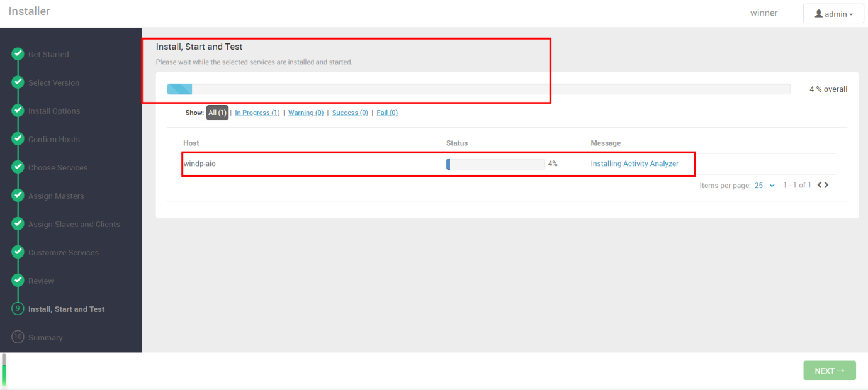Screen dimensions: 868x390
Task: Click the Status column header
Action: click(x=457, y=143)
